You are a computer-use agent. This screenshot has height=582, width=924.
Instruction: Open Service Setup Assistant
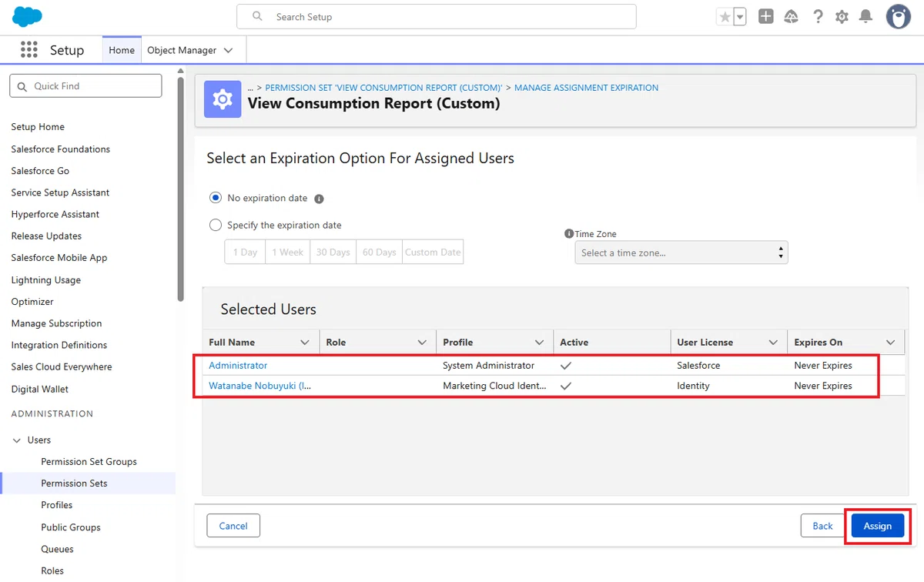[60, 192]
